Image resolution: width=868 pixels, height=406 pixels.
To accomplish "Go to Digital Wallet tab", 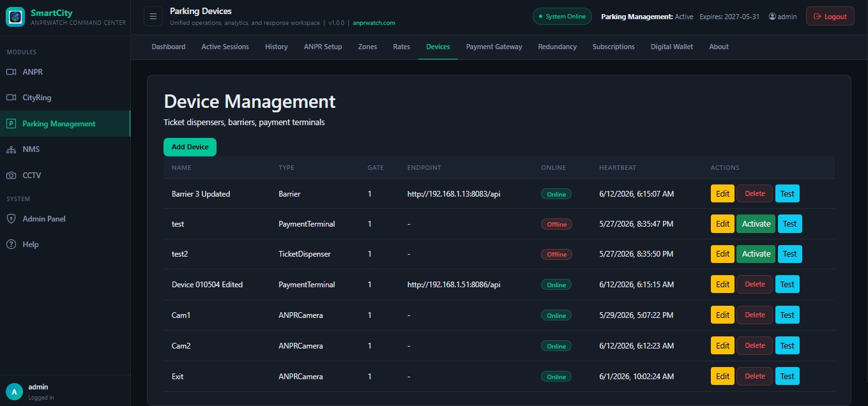I will [x=672, y=47].
